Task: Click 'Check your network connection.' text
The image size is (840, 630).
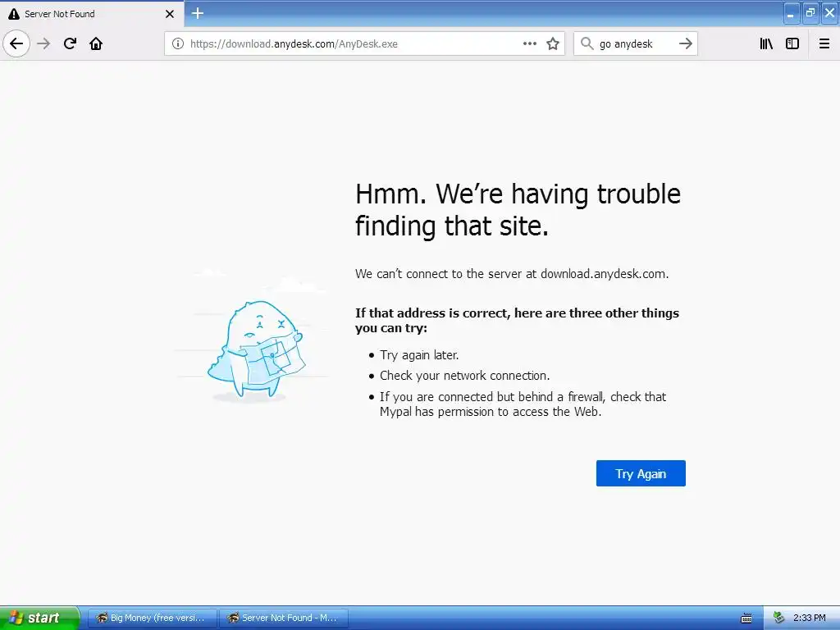Action: 465,376
